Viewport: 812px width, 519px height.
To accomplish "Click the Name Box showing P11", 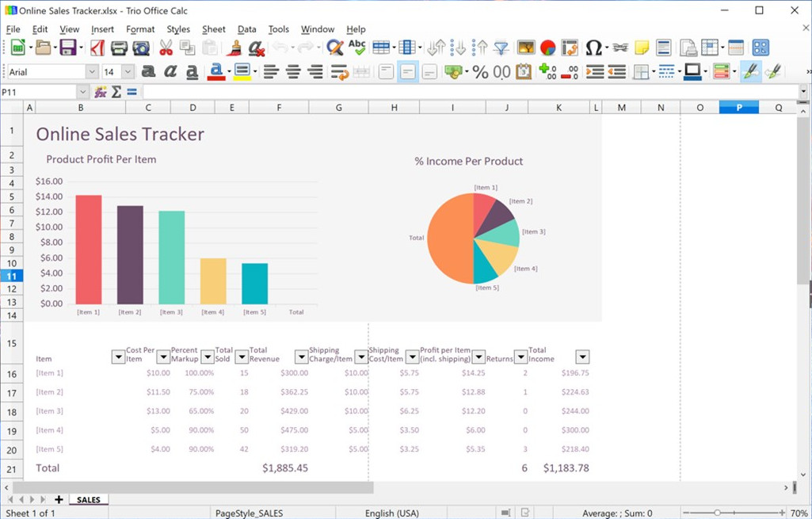I will coord(40,92).
